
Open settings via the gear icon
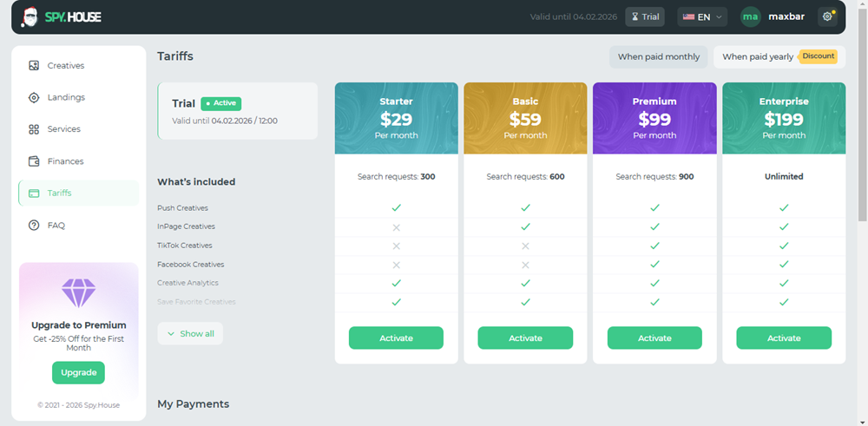point(827,16)
